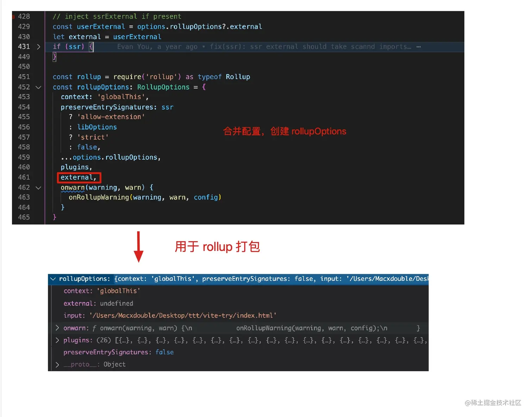Click the git blame text 'Evan You, a year ago'
532x417 pixels.
pyautogui.click(x=157, y=47)
